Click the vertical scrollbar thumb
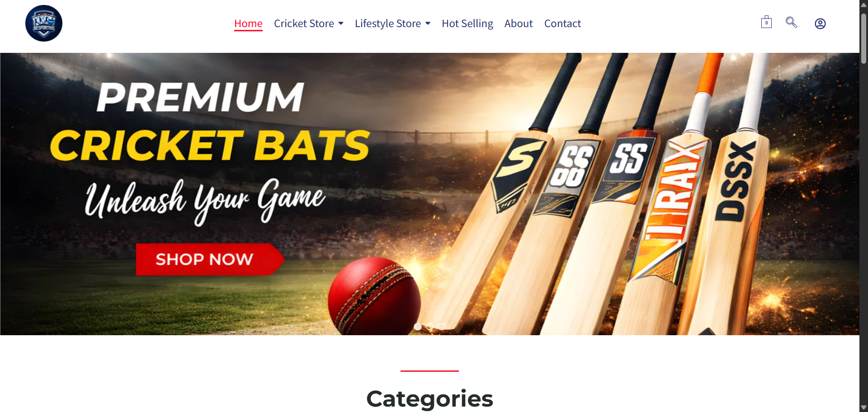The width and height of the screenshot is (868, 412). click(863, 38)
